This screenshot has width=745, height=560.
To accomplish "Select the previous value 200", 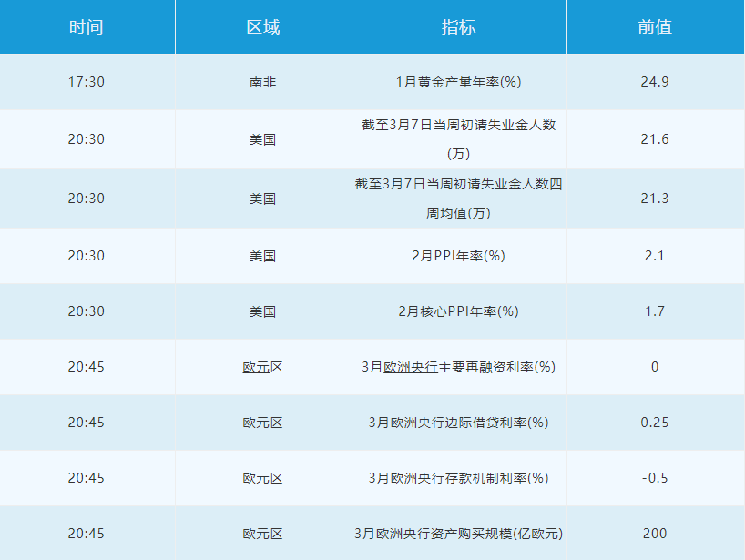I will tap(655, 534).
